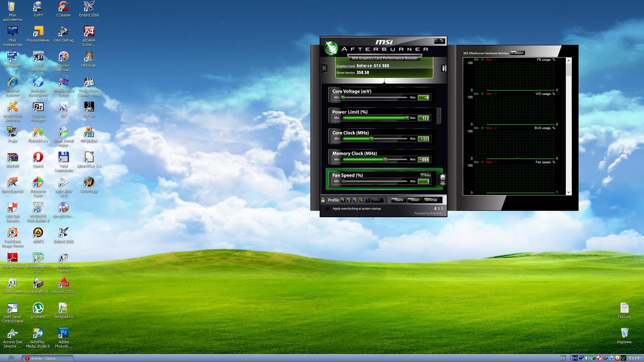Select profile slot 4
Screen dimensions: 644x362
tap(361, 200)
